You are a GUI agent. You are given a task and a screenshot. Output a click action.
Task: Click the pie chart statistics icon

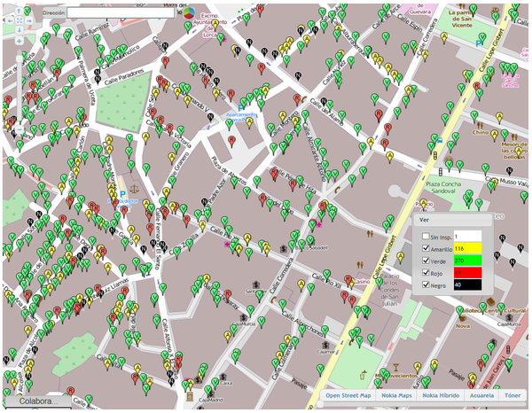[189, 13]
